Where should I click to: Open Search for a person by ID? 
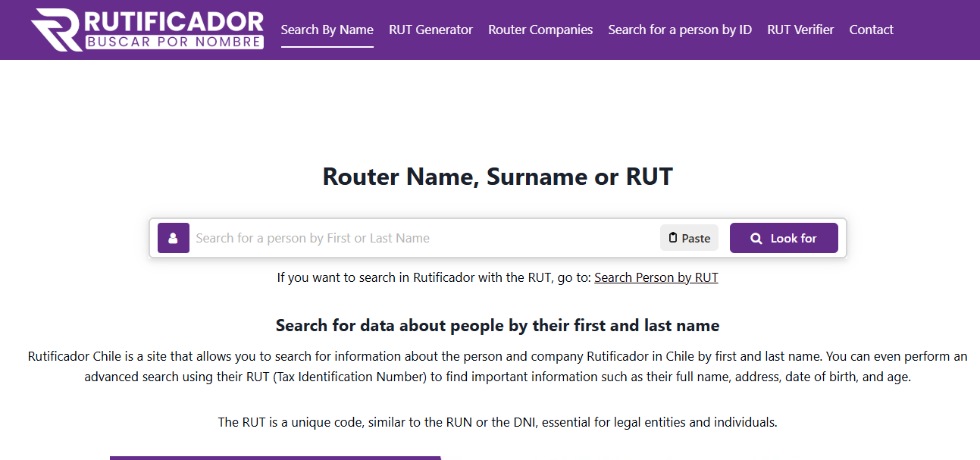680,30
